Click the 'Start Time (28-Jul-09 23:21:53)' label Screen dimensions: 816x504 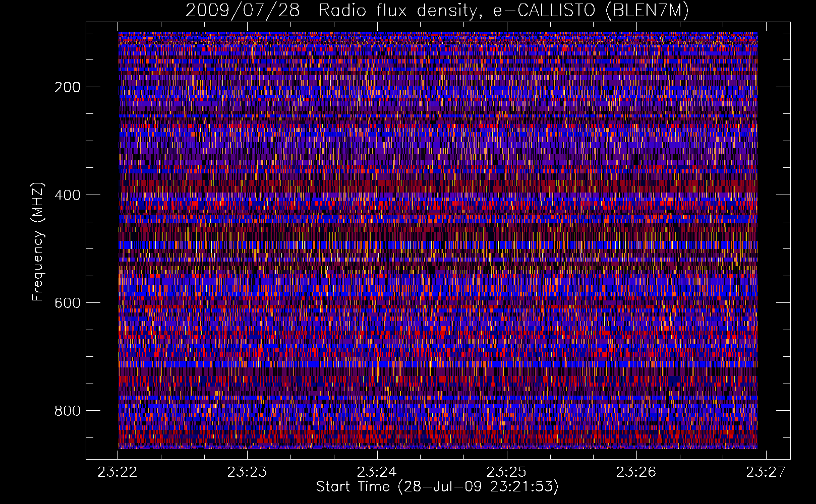click(437, 487)
